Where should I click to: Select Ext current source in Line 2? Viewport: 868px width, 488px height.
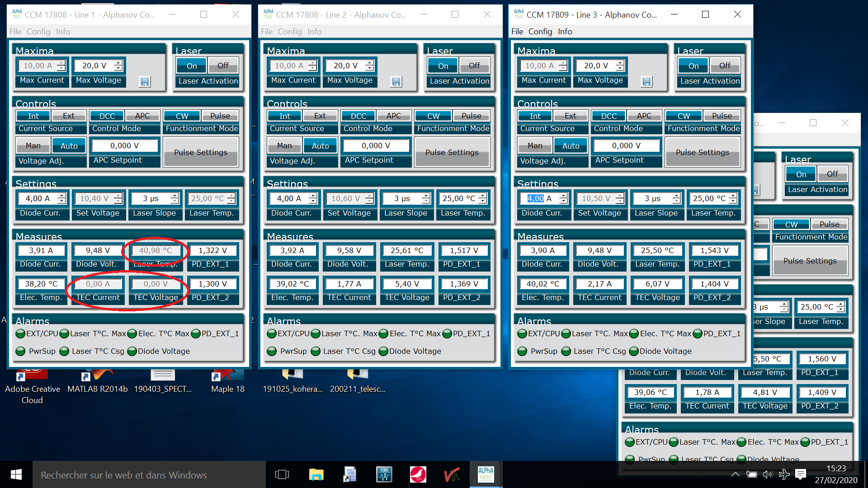320,116
